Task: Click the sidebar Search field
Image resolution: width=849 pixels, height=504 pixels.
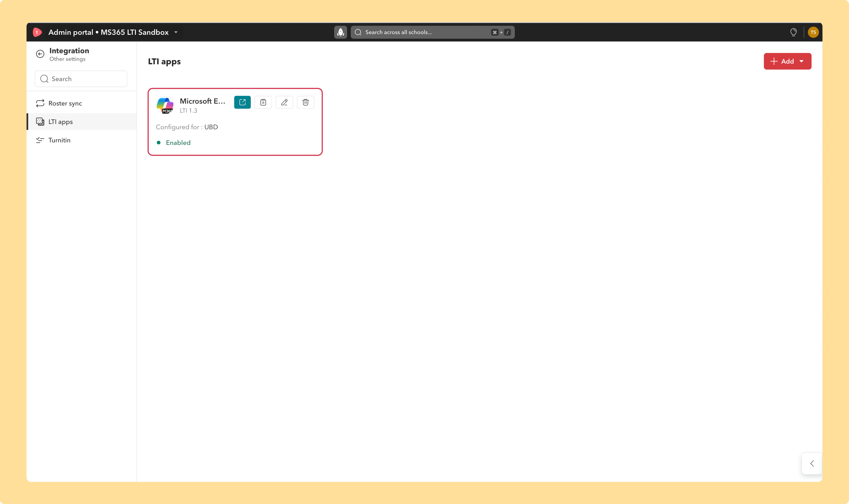Action: (81, 79)
